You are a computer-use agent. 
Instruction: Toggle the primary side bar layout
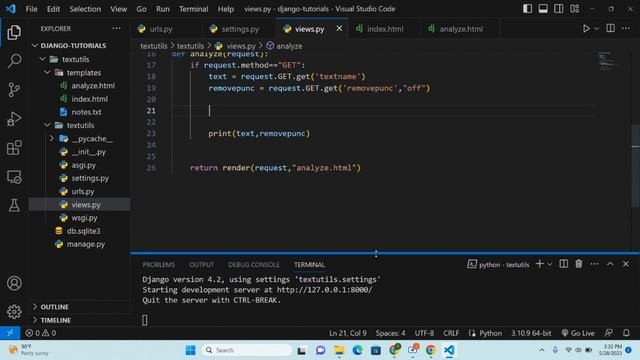coord(527,9)
